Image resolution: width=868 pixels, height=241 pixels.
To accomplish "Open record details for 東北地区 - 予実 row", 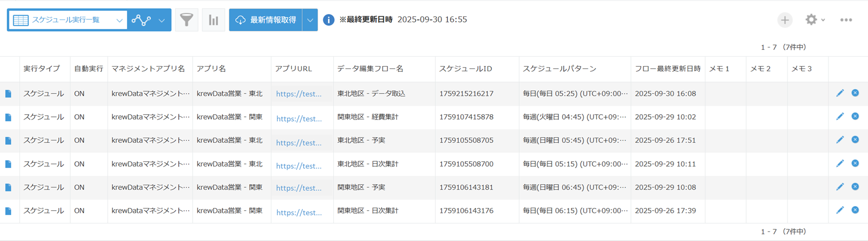I will pyautogui.click(x=8, y=141).
